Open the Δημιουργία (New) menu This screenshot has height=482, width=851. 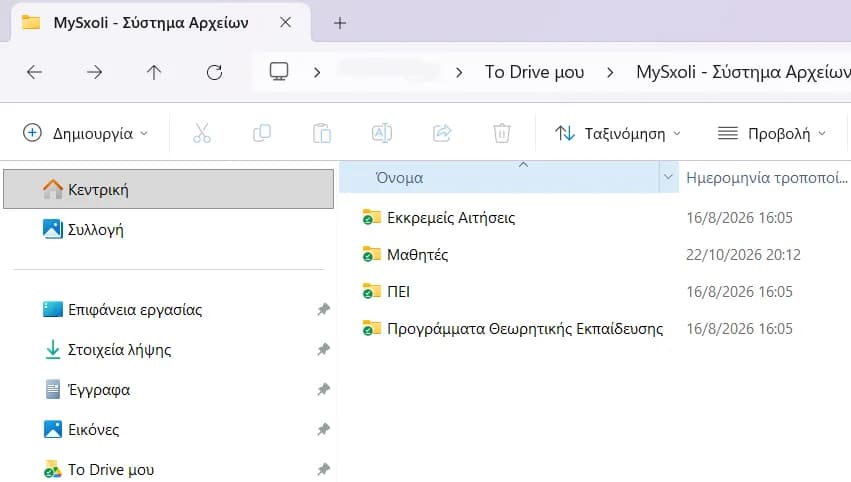point(85,133)
